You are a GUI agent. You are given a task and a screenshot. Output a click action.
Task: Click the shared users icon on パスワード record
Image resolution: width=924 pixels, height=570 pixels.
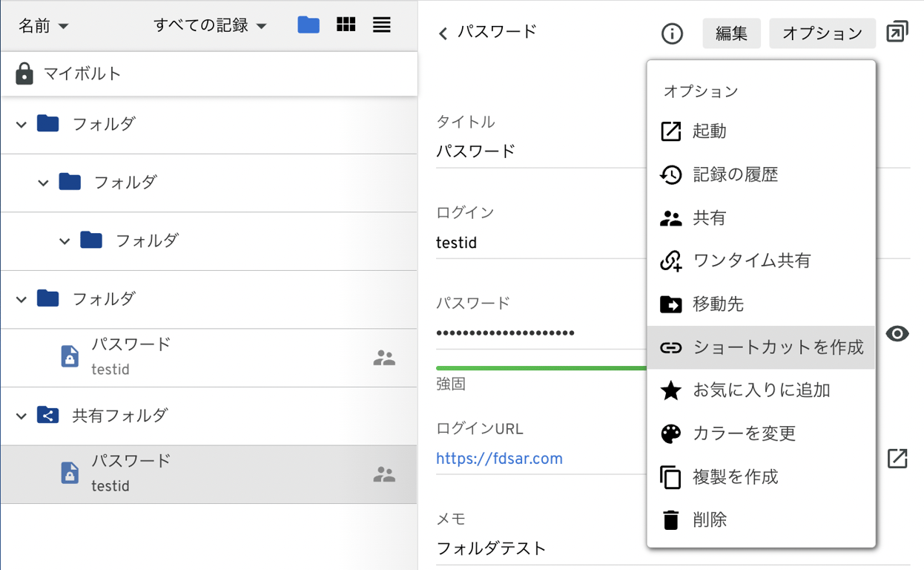(x=384, y=358)
